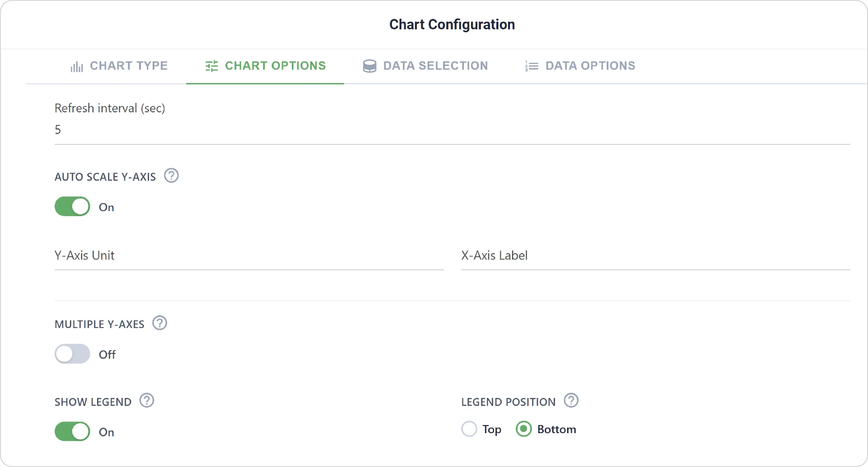Screen dimensions: 868x467
Task: Open help icon for Multiple Y-Axes
Action: click(160, 323)
